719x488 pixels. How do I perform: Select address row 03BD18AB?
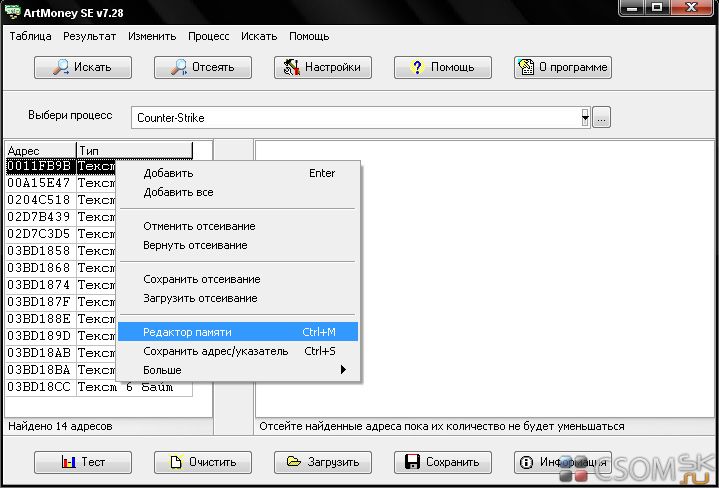39,353
